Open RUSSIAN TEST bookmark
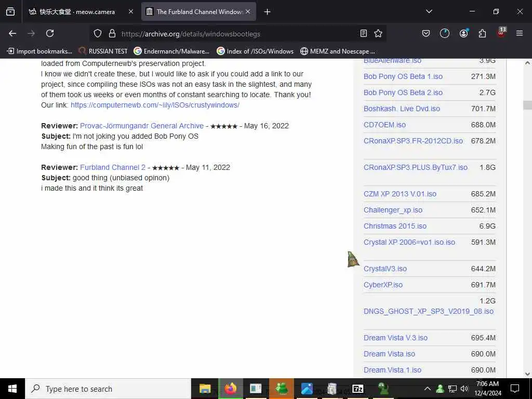532x399 pixels. tap(103, 51)
